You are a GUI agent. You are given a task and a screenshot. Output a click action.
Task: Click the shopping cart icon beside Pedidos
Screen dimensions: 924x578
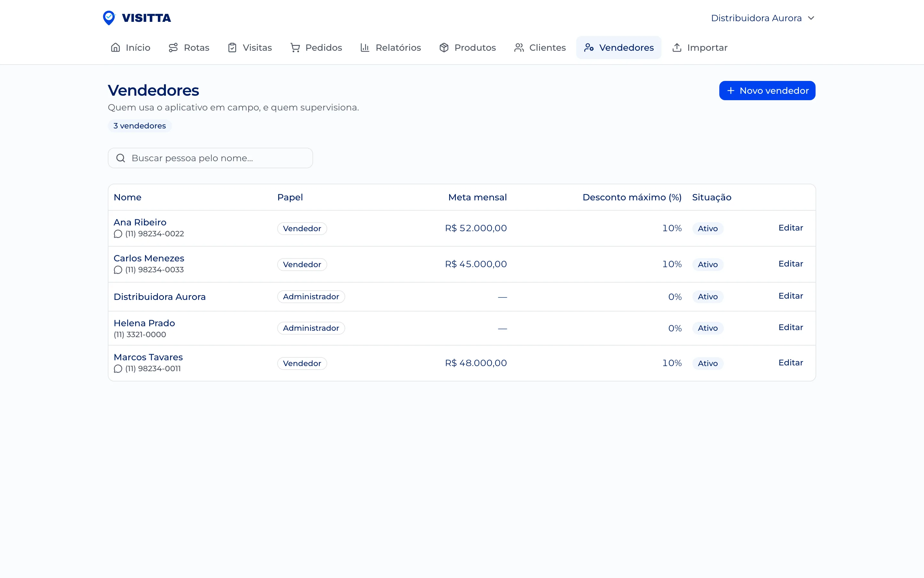(x=295, y=48)
